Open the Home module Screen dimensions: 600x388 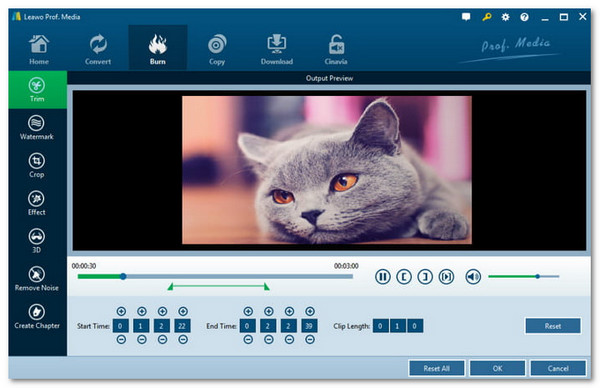[39, 49]
